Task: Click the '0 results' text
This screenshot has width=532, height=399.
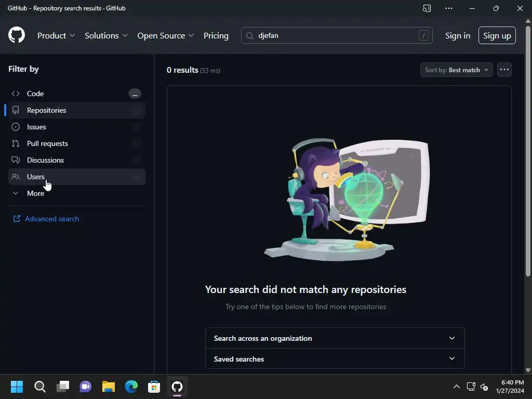Action: coord(182,70)
